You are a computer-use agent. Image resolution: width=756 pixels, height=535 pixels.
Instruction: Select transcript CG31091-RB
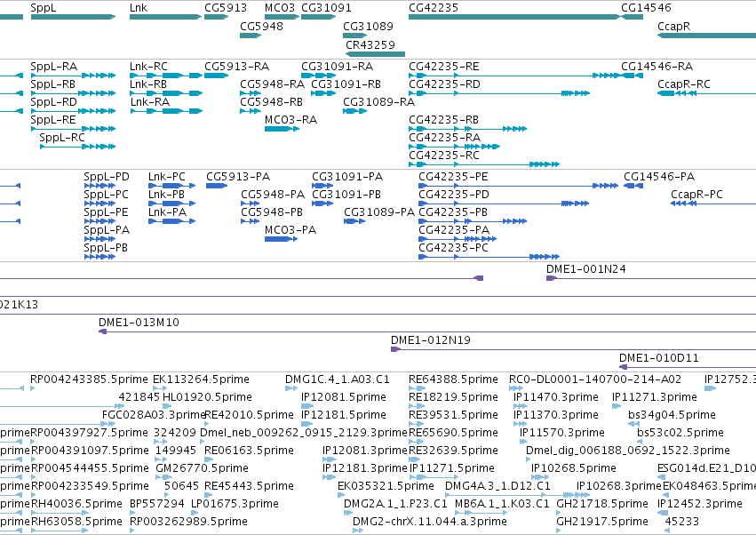[323, 93]
